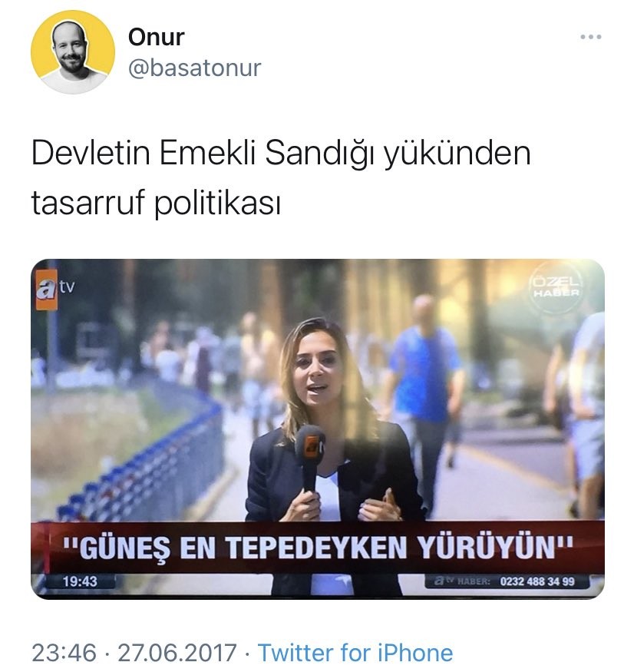The height and width of the screenshot is (672, 624).
Task: Click the reporter's atv microphone
Action: pos(309,457)
